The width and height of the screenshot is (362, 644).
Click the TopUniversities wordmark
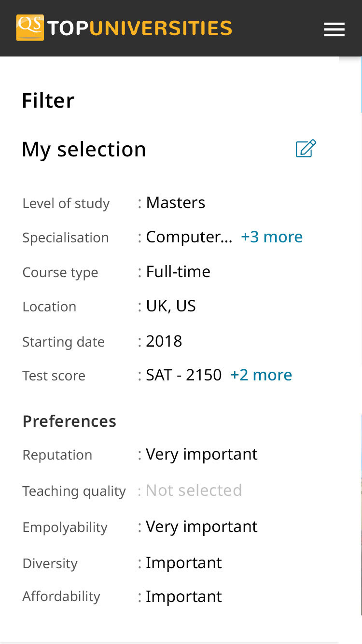pos(140,28)
